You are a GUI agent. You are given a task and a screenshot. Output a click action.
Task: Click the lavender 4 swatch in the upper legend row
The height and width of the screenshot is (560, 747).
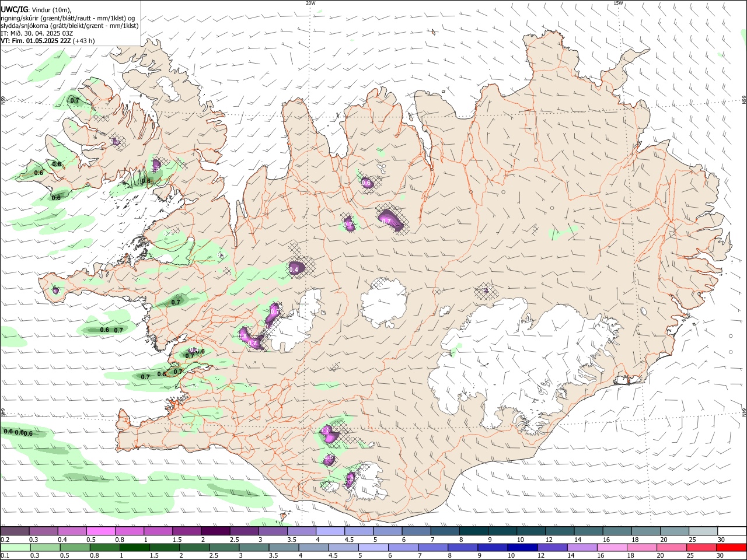(x=330, y=531)
